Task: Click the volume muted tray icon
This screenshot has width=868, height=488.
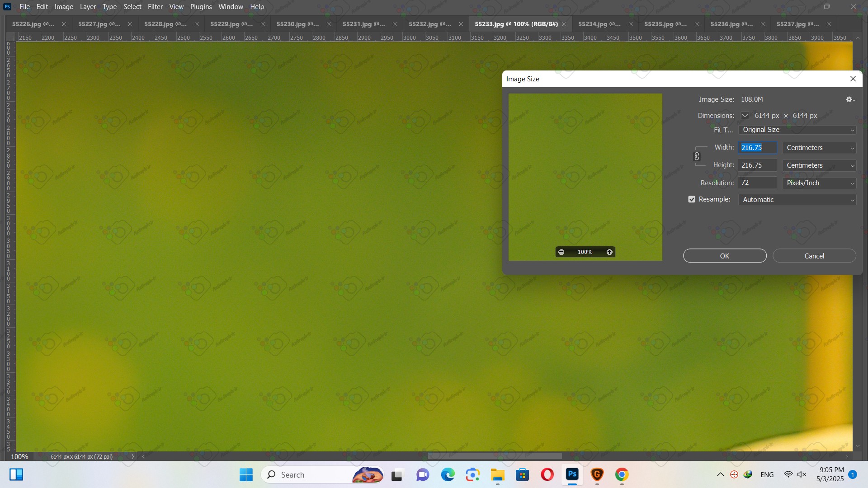Action: pyautogui.click(x=802, y=474)
